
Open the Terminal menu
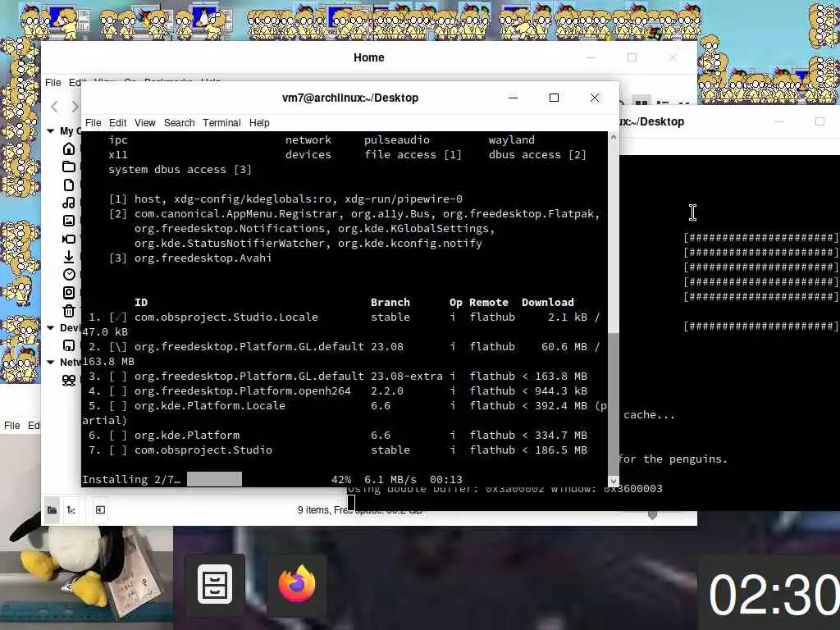point(221,123)
